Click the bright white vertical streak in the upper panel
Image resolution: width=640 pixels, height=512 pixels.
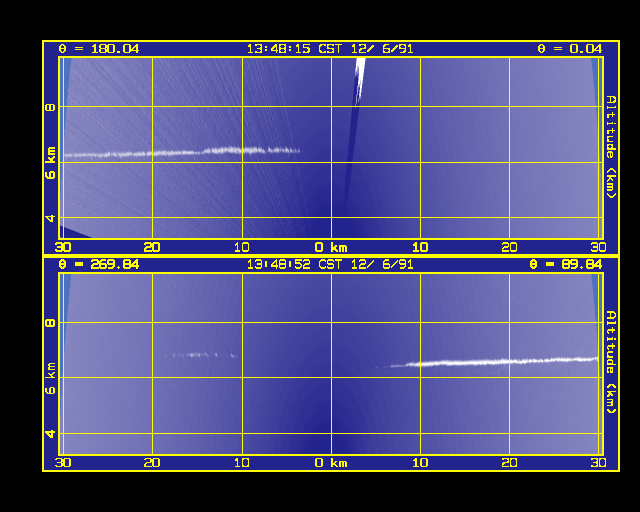360,80
